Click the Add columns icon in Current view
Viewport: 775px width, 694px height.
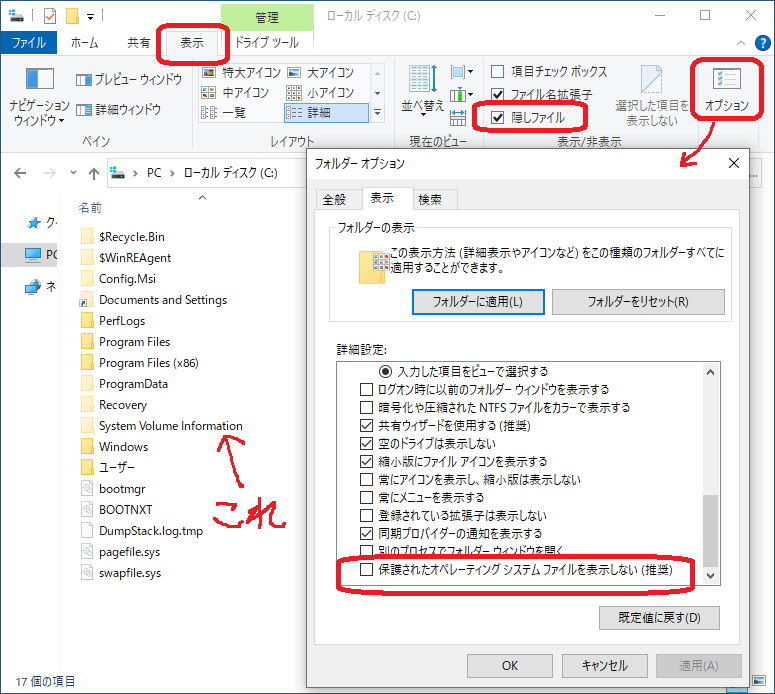(462, 94)
